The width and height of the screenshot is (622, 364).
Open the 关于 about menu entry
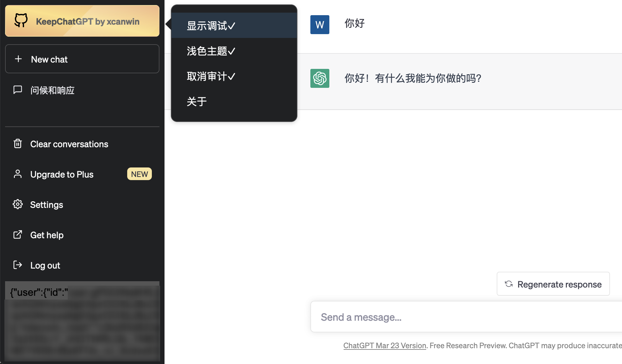pyautogui.click(x=196, y=101)
